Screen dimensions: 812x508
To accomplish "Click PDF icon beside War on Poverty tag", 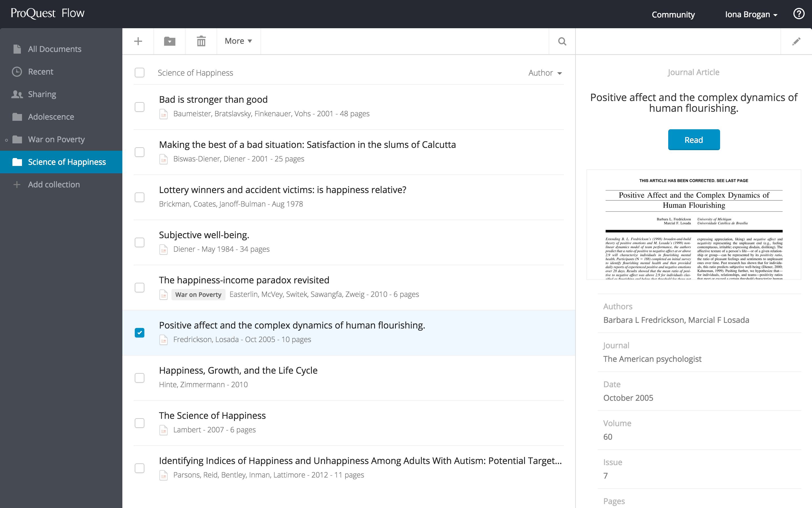I will click(x=164, y=295).
